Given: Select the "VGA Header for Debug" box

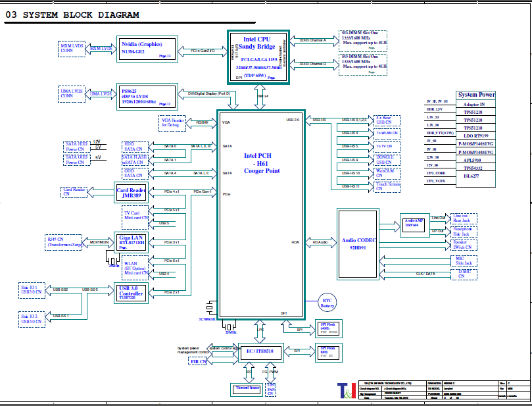Looking at the screenshot, I should click(x=172, y=123).
